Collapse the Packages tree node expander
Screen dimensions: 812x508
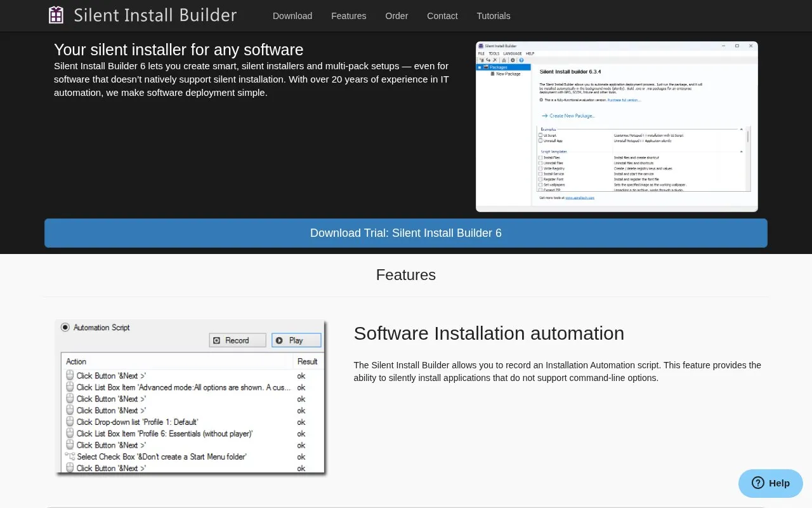point(480,67)
